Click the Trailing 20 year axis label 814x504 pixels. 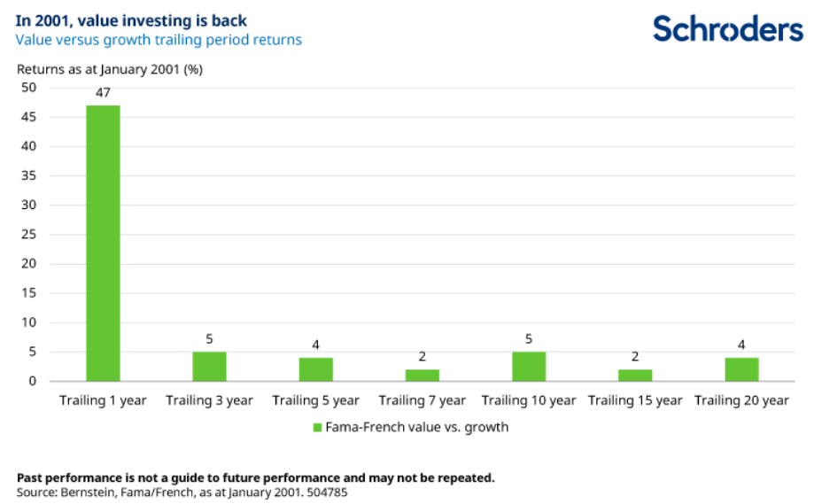[741, 400]
